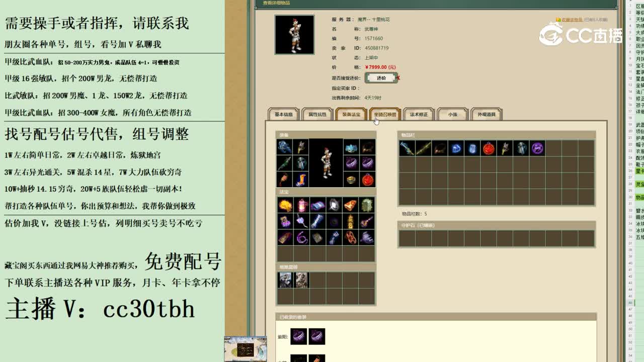Viewport: 644px width, 362px height.
Task: Click the 还价 bargain button
Action: [x=381, y=78]
